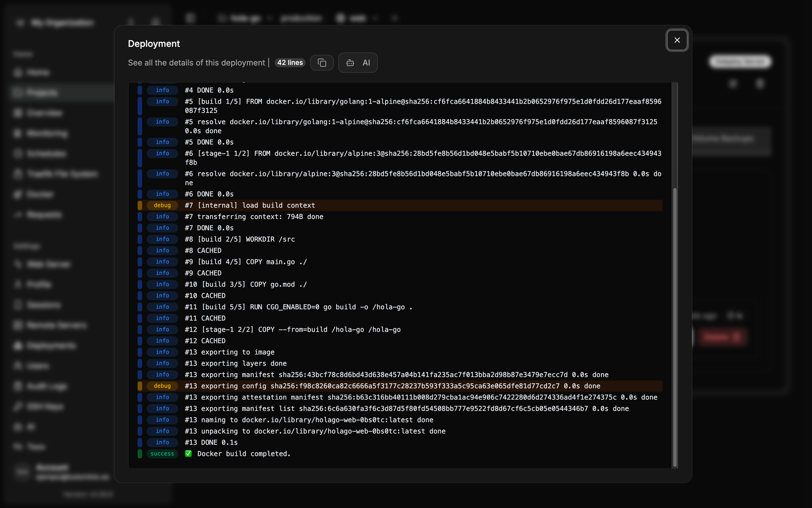Select '#13 unpacking to docker.io' line
Image resolution: width=812 pixels, height=508 pixels.
[400, 431]
